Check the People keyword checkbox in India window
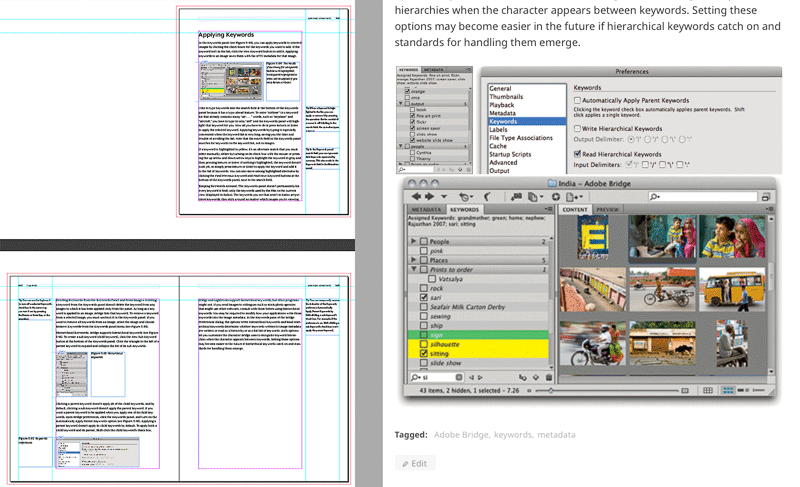 pyautogui.click(x=423, y=241)
